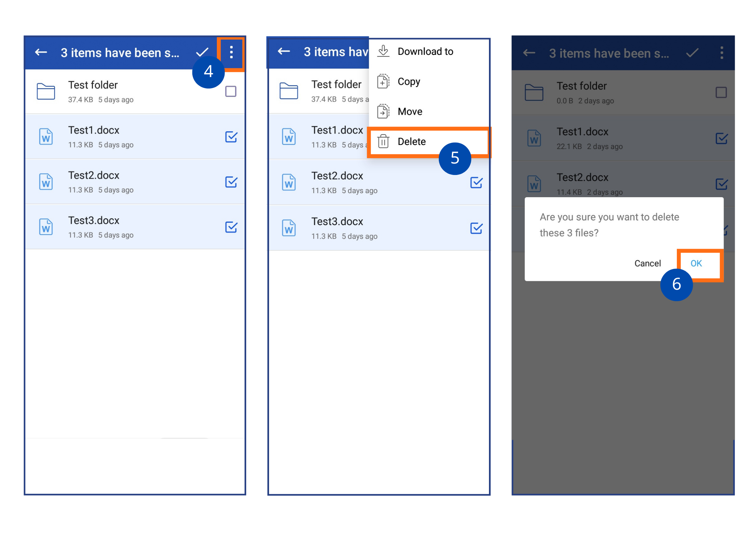Click the Move document icon in menu
This screenshot has height=534, width=756.
pos(383,111)
